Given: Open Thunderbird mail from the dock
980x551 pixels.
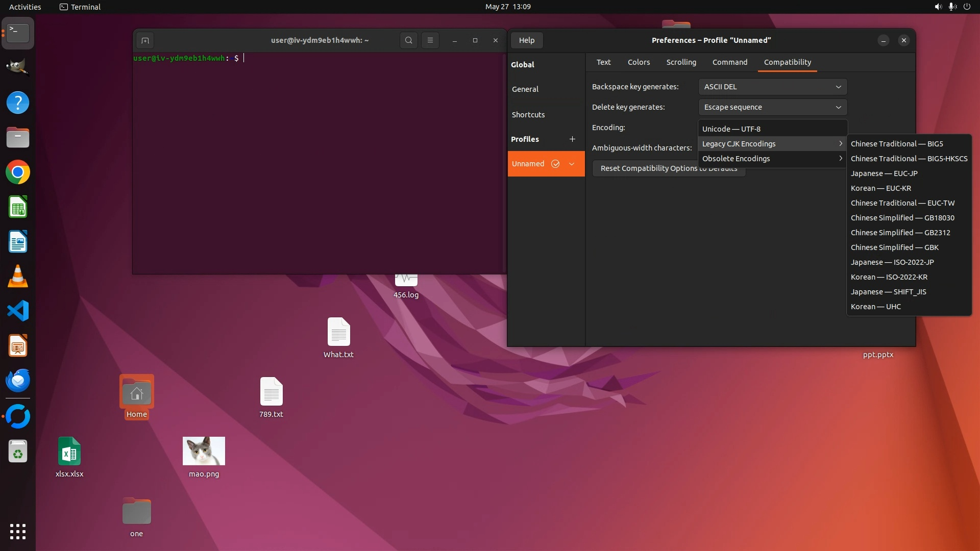Looking at the screenshot, I should [x=18, y=381].
